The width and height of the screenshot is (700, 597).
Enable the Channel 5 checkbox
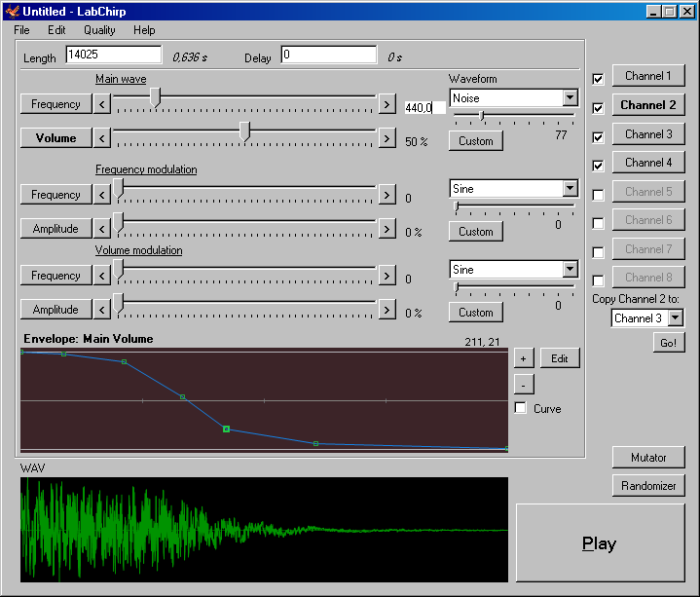pos(598,195)
